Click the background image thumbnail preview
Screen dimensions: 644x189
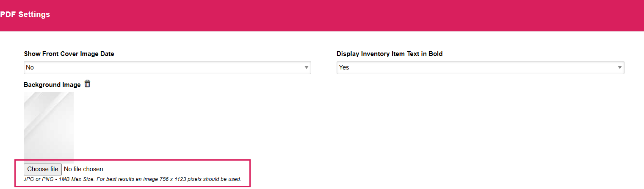(49, 127)
